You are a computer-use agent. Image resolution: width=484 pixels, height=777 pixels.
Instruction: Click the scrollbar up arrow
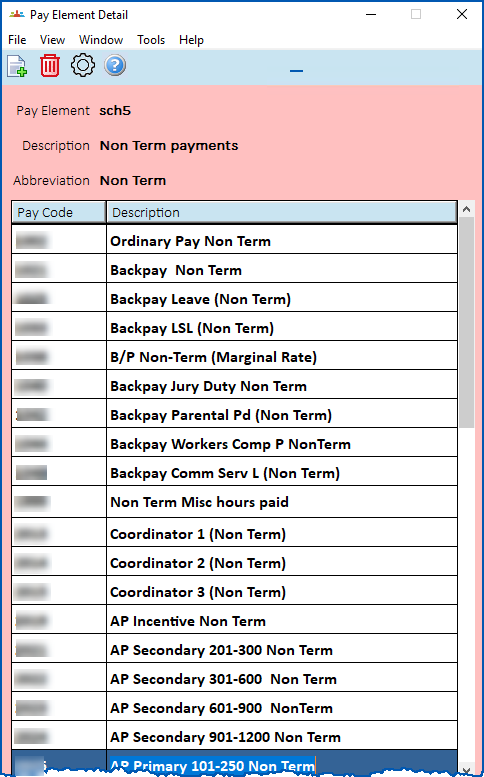tap(466, 209)
